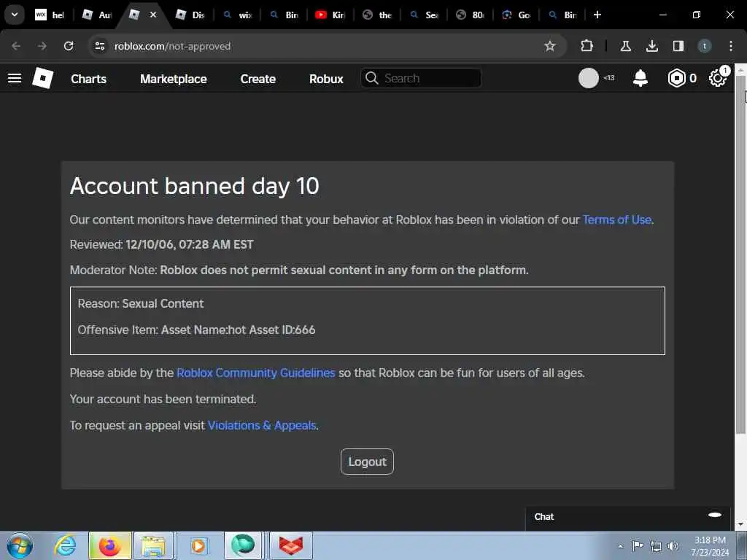Open Windows Media Player from the taskbar
The image size is (747, 560).
198,545
